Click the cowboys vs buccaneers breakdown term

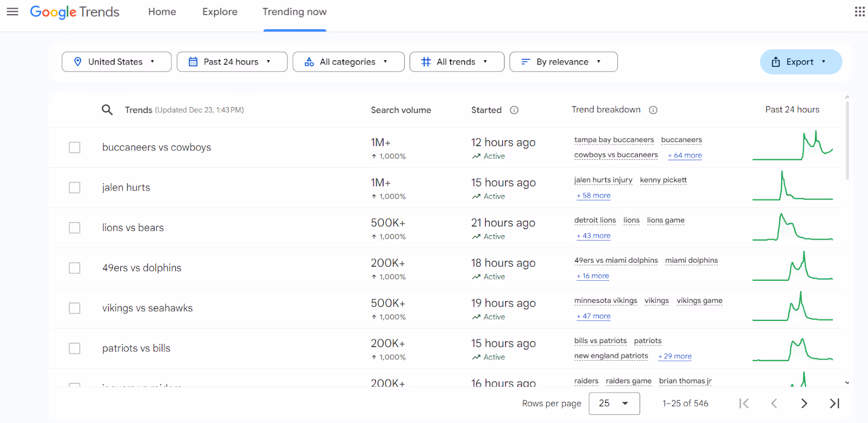pyautogui.click(x=616, y=155)
